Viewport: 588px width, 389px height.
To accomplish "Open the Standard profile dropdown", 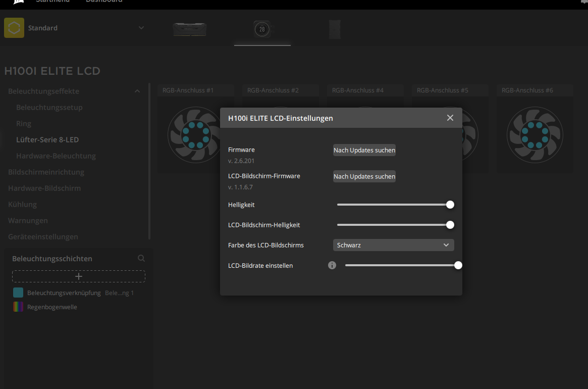I will click(141, 28).
